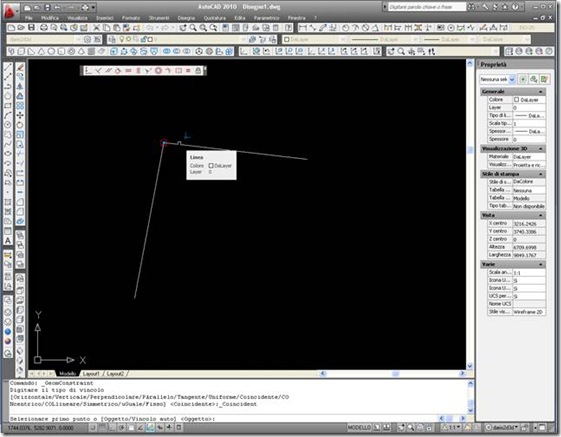Click the search keyword input field
This screenshot has width=561, height=437.
click(427, 7)
